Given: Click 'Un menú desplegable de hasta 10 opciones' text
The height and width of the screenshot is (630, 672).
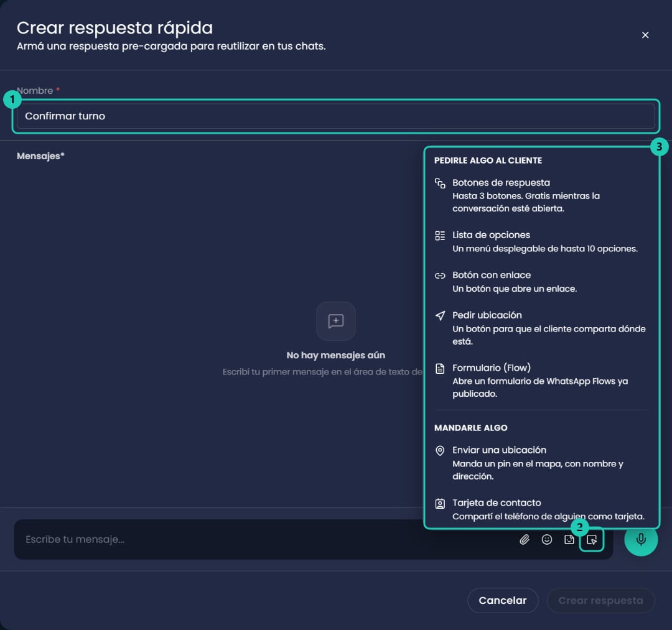Looking at the screenshot, I should coord(544,249).
